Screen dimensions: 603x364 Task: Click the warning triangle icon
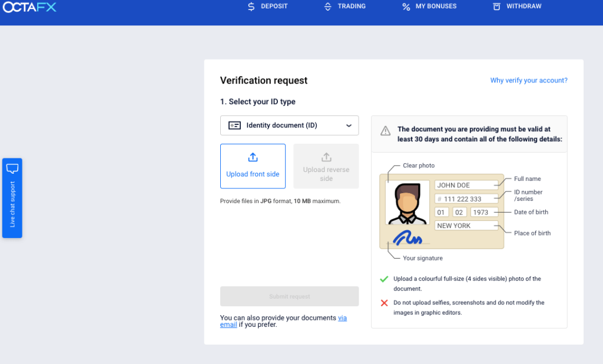385,131
